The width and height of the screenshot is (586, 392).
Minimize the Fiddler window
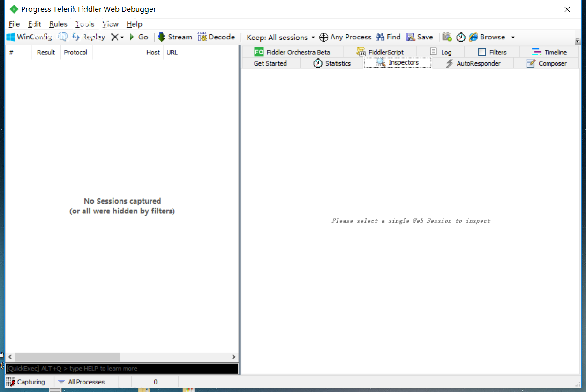tap(512, 9)
